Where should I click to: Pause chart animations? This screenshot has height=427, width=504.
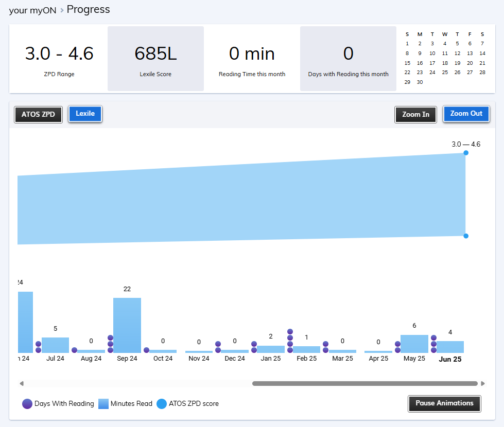tap(444, 403)
